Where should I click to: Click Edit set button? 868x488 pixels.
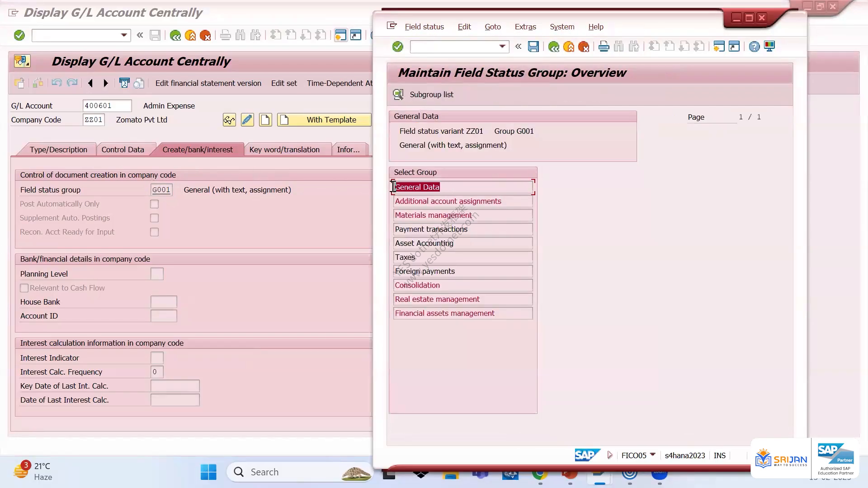coord(284,83)
